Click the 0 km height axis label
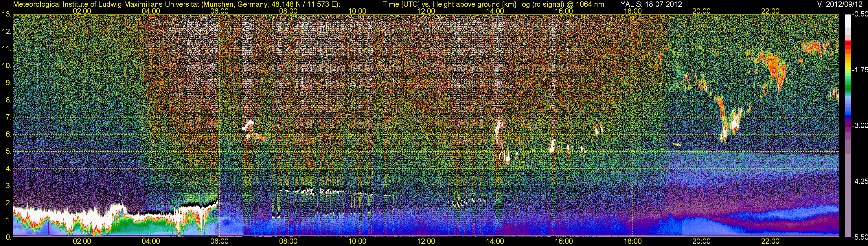The image size is (868, 246). (8, 237)
